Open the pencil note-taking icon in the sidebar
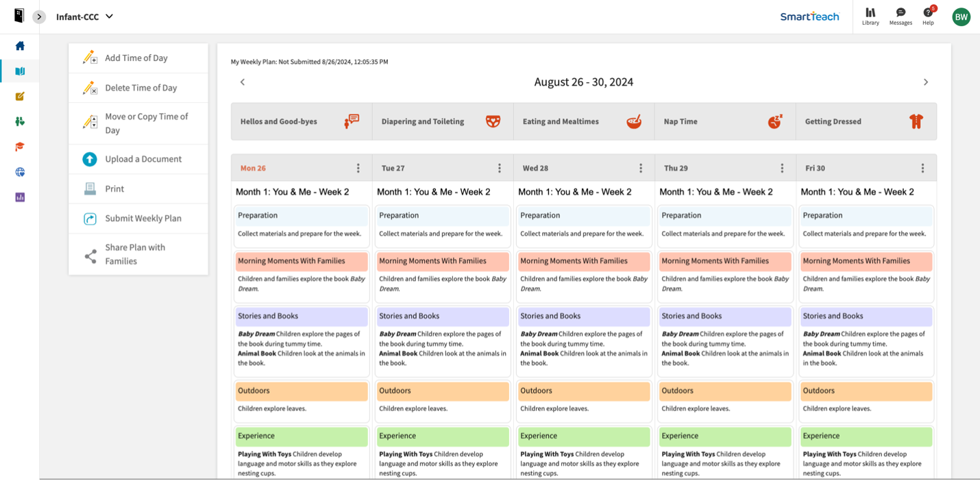This screenshot has height=481, width=980. (x=20, y=96)
